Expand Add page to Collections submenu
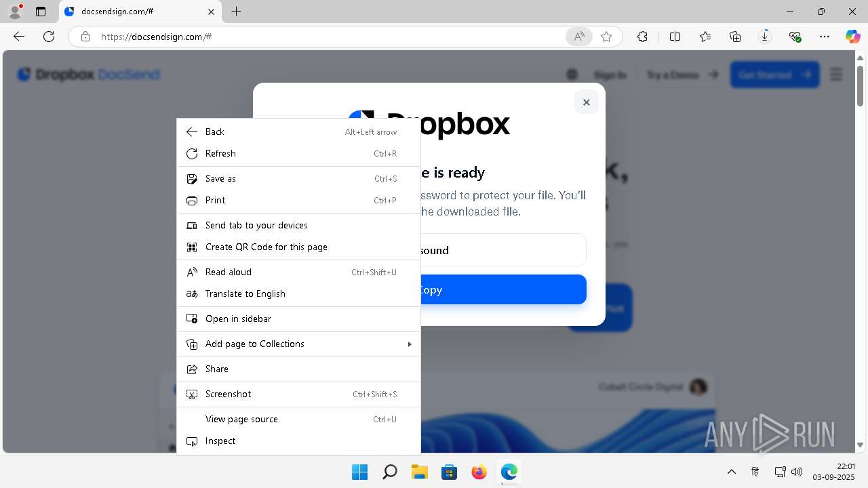Image resolution: width=868 pixels, height=488 pixels. coord(298,344)
